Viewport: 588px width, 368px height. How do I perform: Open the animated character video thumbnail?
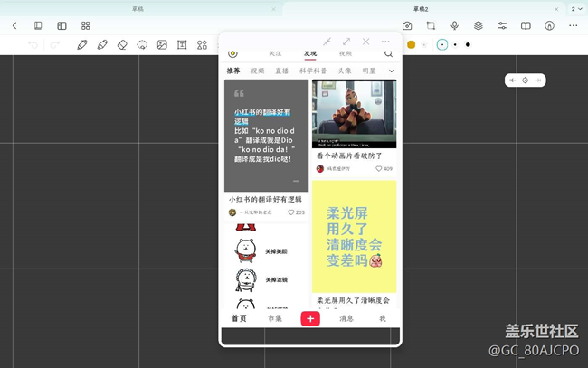(x=354, y=114)
